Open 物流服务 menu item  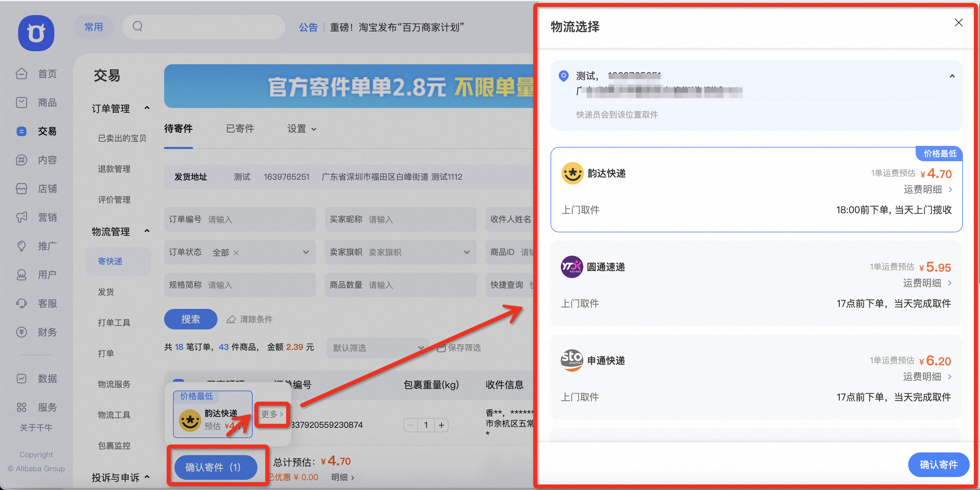(x=114, y=384)
